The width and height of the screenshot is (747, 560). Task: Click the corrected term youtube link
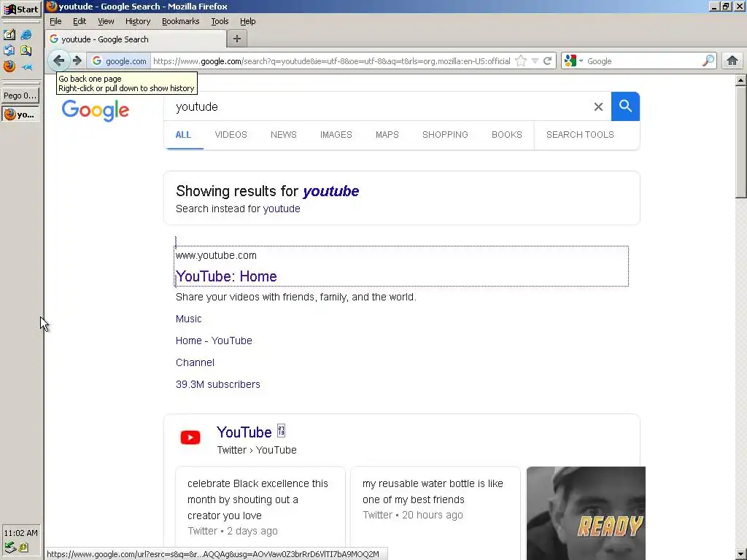point(330,191)
